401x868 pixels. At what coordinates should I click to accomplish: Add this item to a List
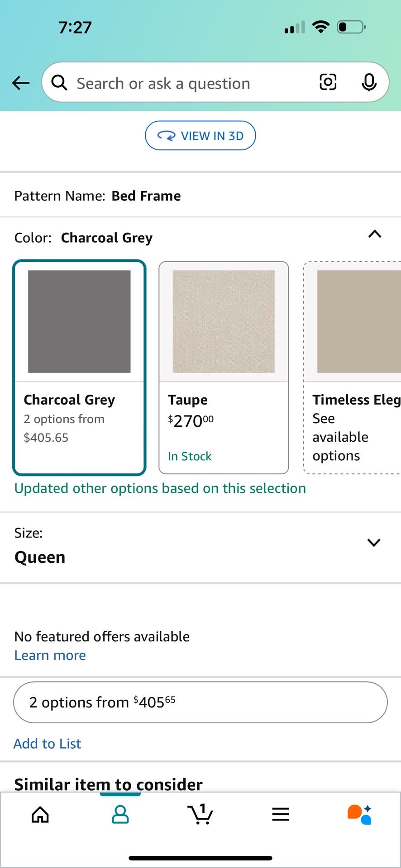(x=47, y=743)
